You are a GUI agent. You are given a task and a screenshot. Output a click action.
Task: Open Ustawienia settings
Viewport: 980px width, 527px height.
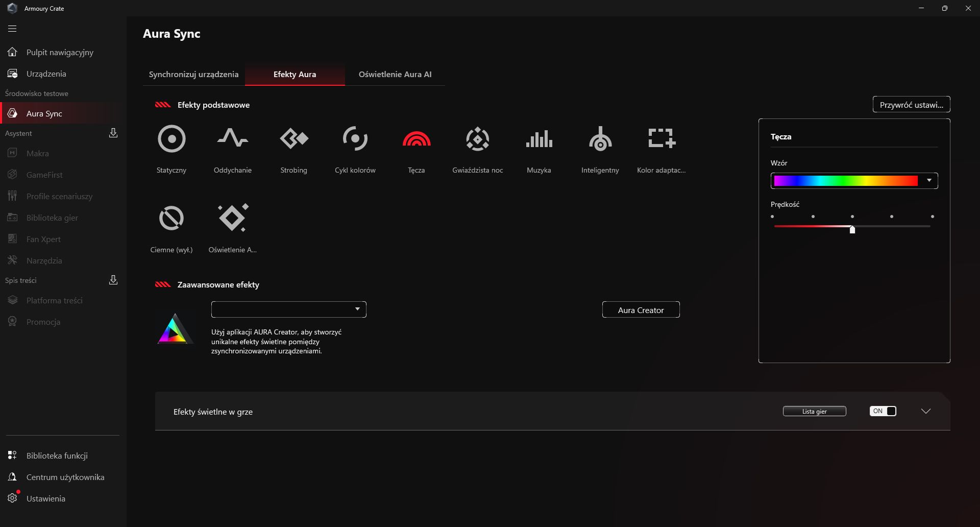tap(63, 498)
